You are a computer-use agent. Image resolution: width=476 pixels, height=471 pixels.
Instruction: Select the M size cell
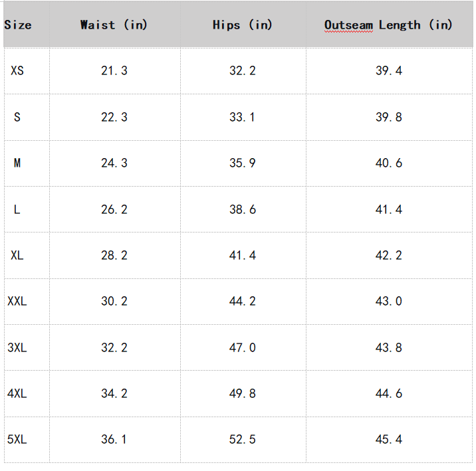click(17, 163)
